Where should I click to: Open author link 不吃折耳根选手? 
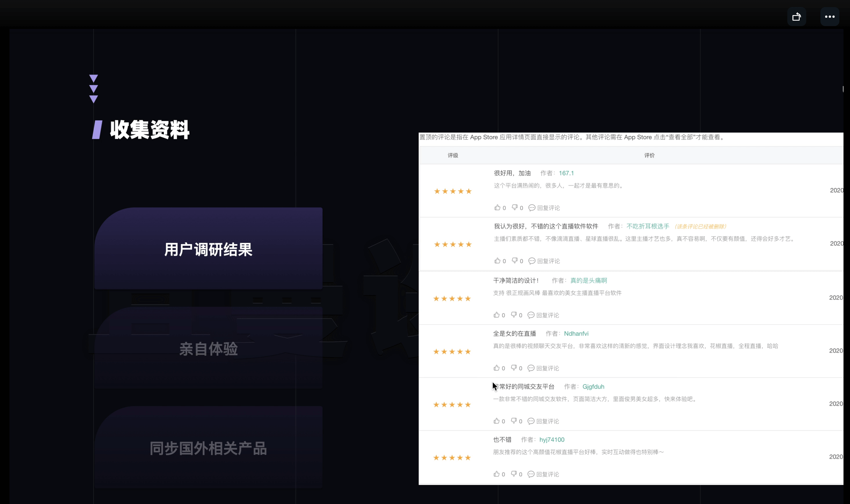click(648, 226)
